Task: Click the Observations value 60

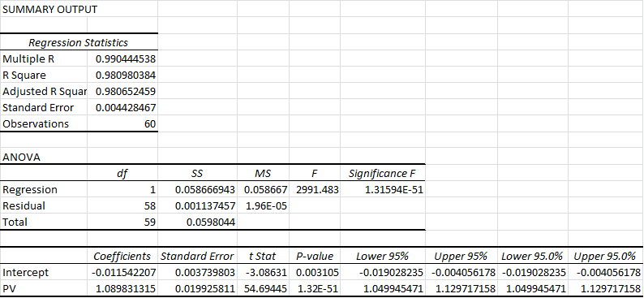Action: 122,124
